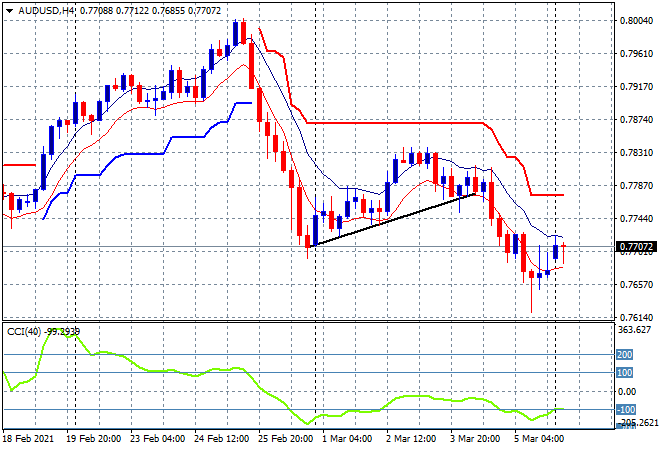Click the 0.80040 price axis label

[636, 21]
